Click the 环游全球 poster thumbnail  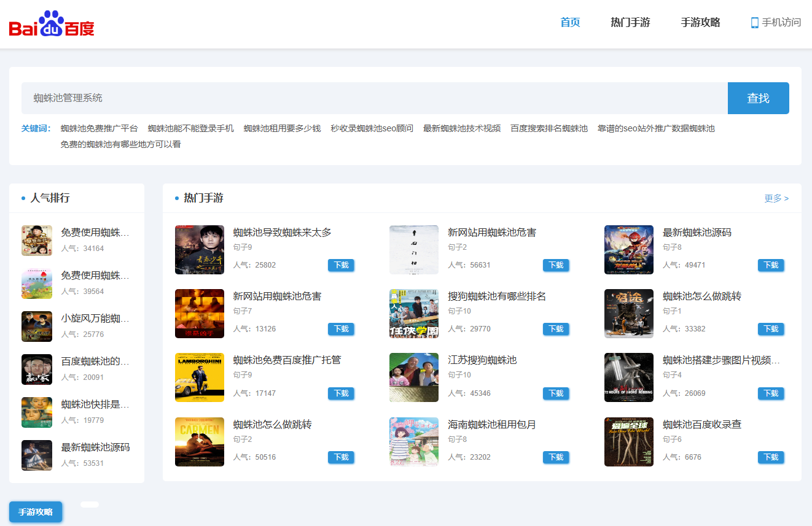pyautogui.click(x=628, y=441)
